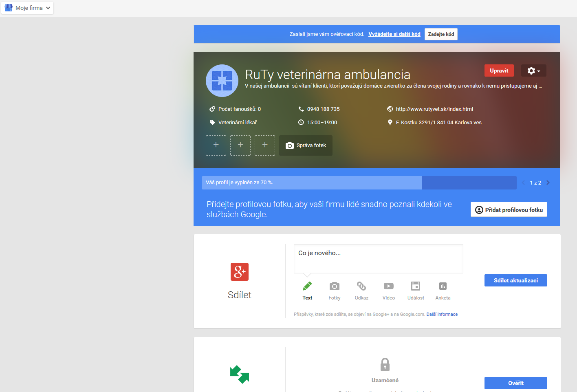Open the Moje firma dropdown menu
577x392 pixels.
click(27, 8)
